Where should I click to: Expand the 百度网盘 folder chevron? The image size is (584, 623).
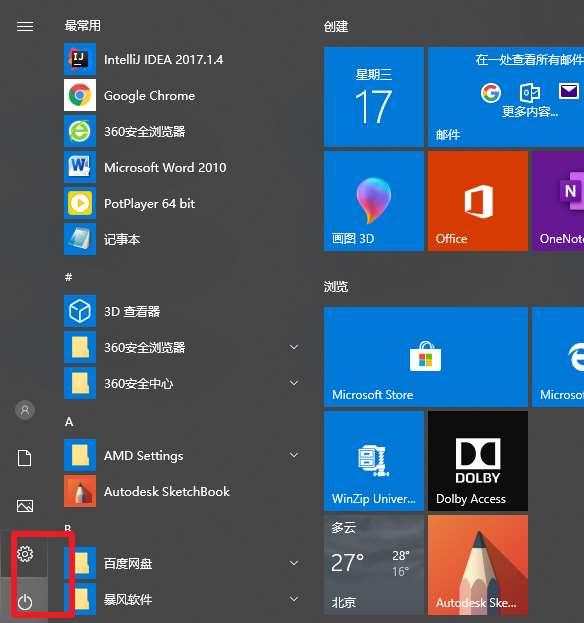[x=294, y=563]
